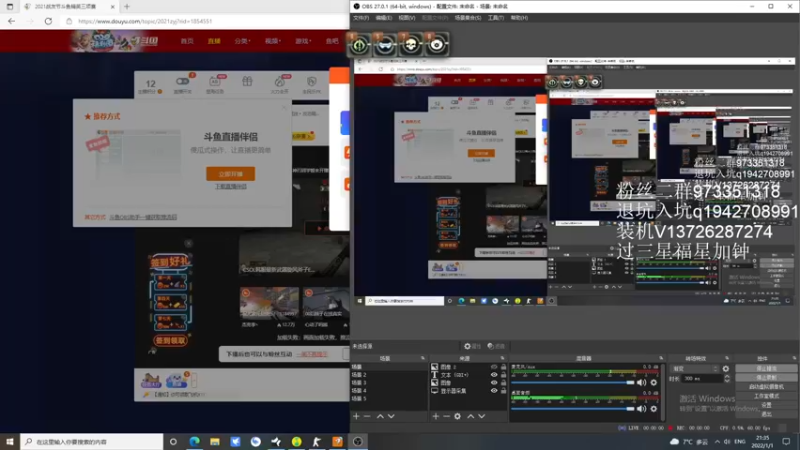The image size is (800, 450).
Task: Adjust the microphone/Aux volume slider
Action: click(x=573, y=383)
